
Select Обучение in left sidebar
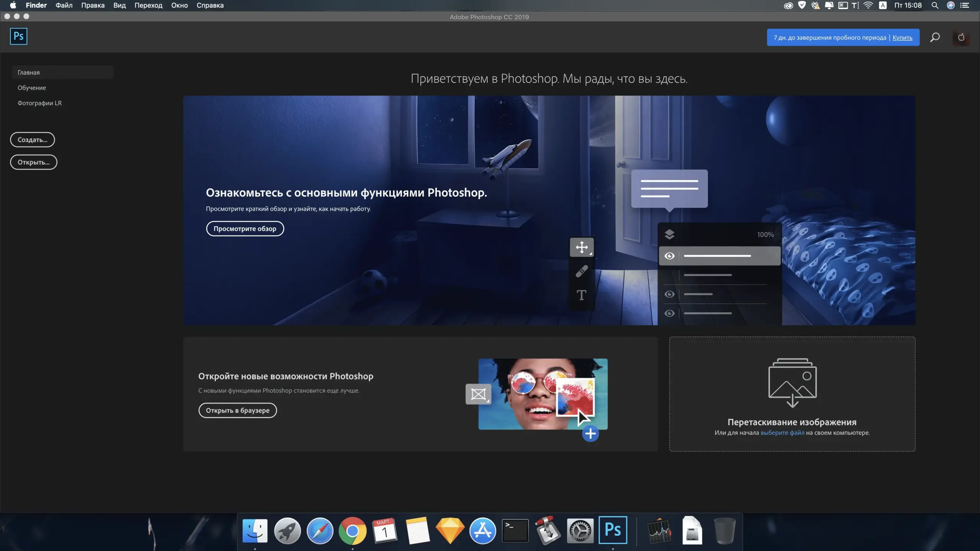32,88
